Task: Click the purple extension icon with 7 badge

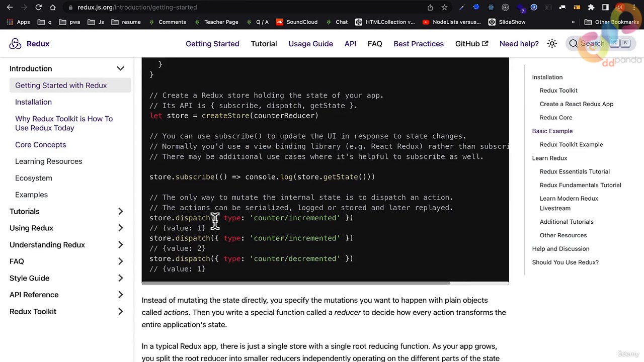Action: [520, 8]
